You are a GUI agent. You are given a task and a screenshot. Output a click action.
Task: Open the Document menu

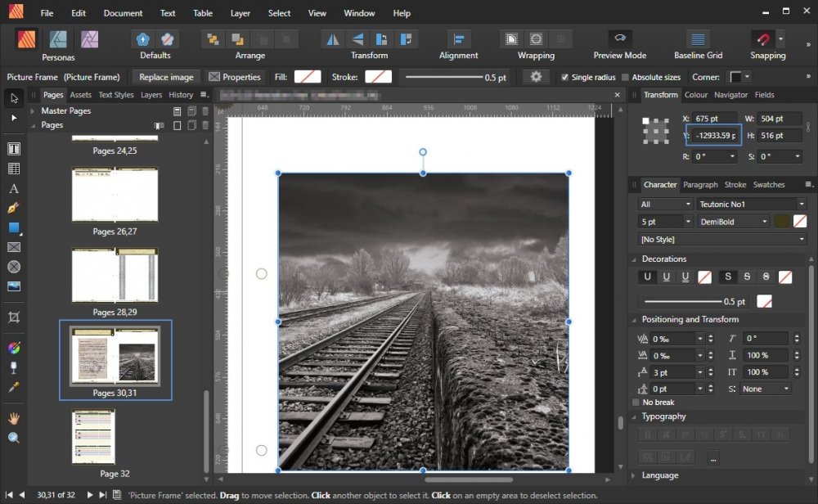tap(123, 13)
